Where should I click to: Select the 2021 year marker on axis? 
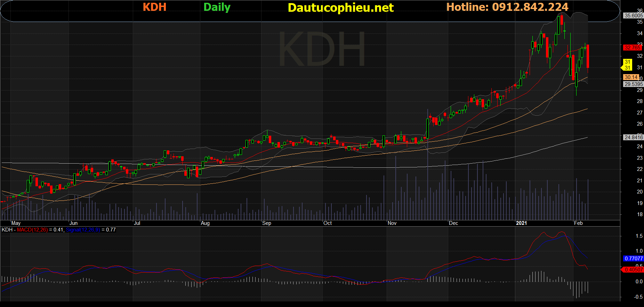[521, 223]
